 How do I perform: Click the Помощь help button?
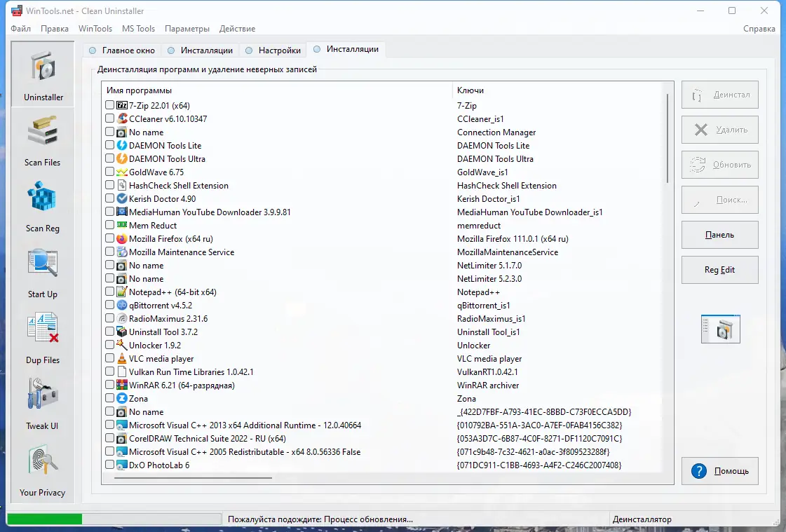click(x=719, y=470)
